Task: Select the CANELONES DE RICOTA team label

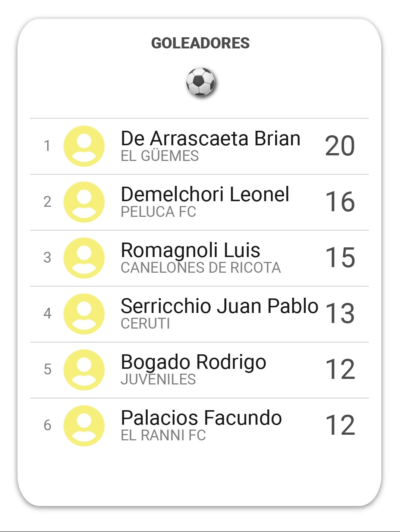Action: 201,268
